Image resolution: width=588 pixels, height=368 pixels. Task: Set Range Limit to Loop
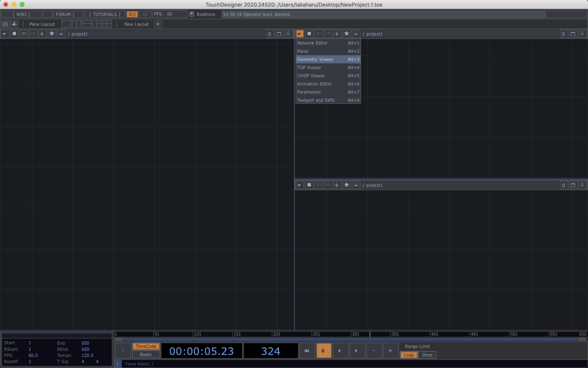(409, 355)
